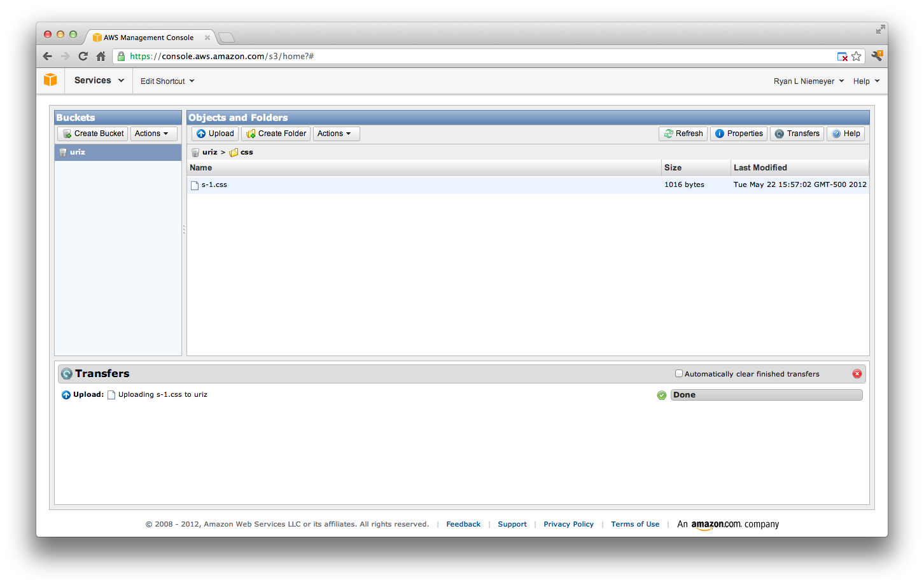Viewport: 924px width, 587px height.
Task: Click the Create Bucket icon
Action: point(67,134)
